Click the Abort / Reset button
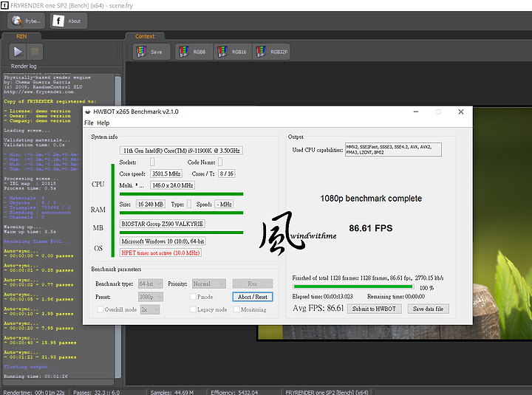Image resolution: width=532 pixels, height=395 pixels. tap(253, 297)
